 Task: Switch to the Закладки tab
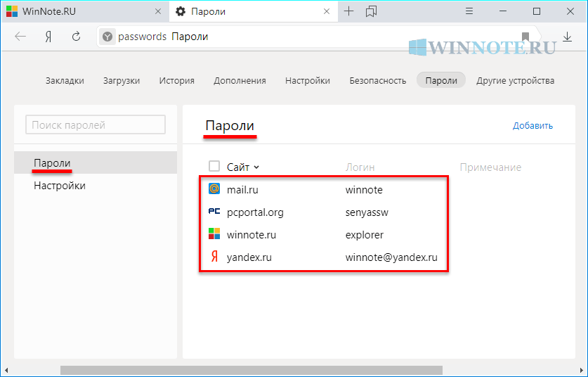click(x=65, y=80)
